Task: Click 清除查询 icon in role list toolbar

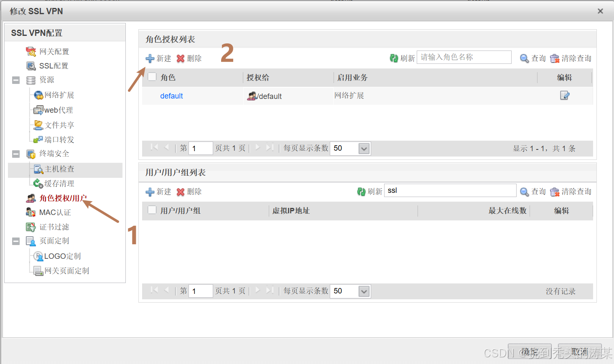Action: 555,58
